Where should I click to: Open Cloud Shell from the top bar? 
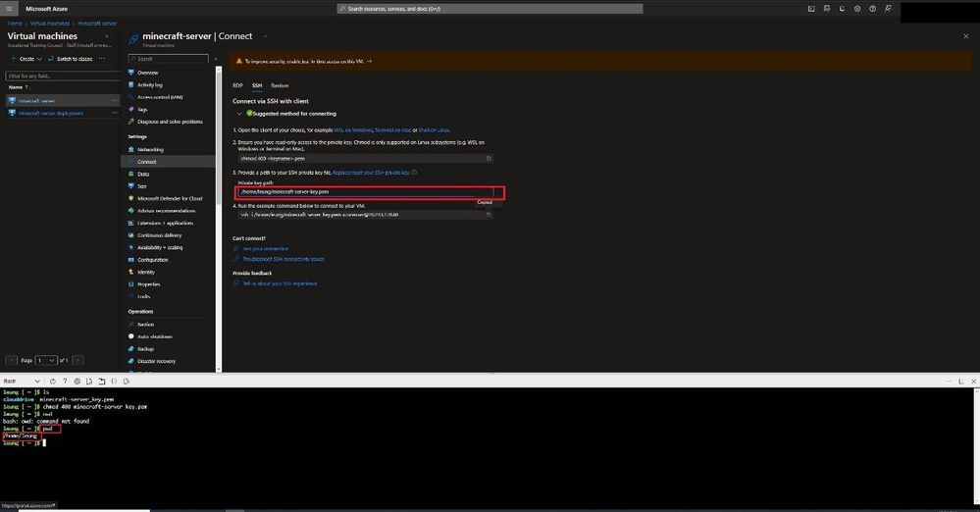(811, 9)
